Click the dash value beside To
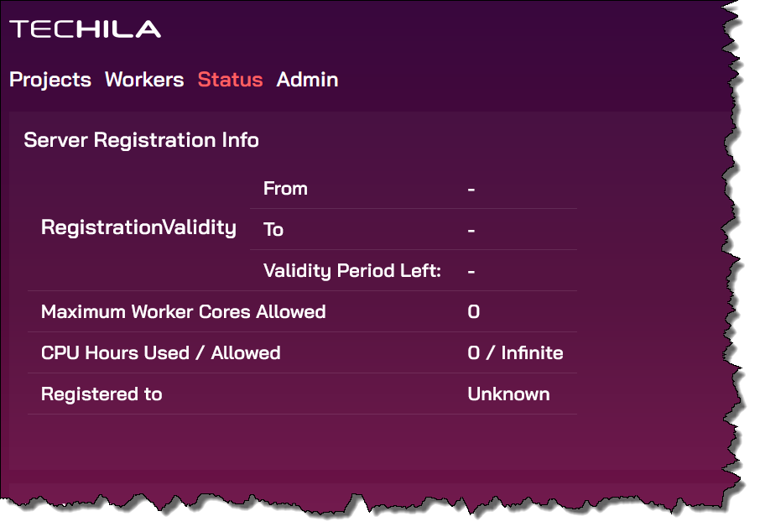 (x=471, y=230)
